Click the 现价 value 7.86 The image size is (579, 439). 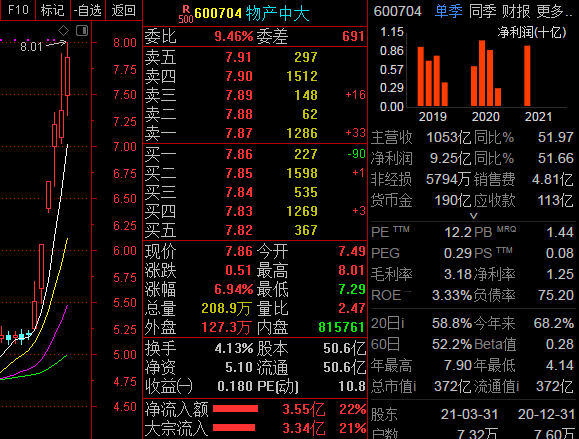(x=239, y=251)
